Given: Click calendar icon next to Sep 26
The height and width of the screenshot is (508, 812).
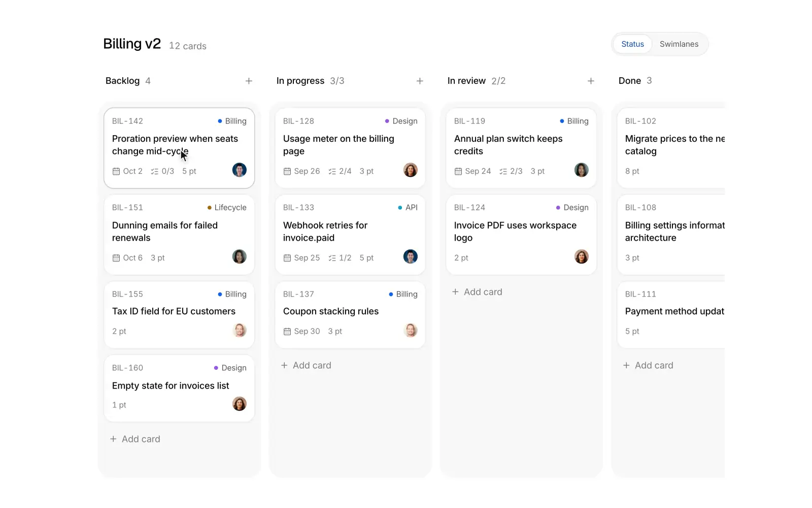Looking at the screenshot, I should click(x=287, y=172).
